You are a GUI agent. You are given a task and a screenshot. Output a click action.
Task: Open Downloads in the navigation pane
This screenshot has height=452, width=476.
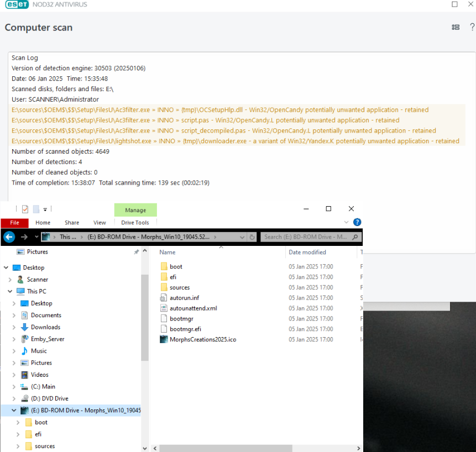click(x=45, y=327)
